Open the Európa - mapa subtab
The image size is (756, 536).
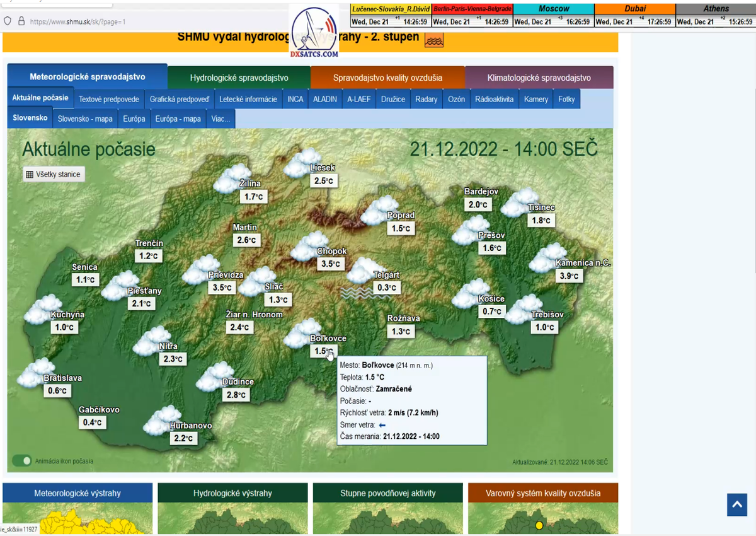(178, 119)
